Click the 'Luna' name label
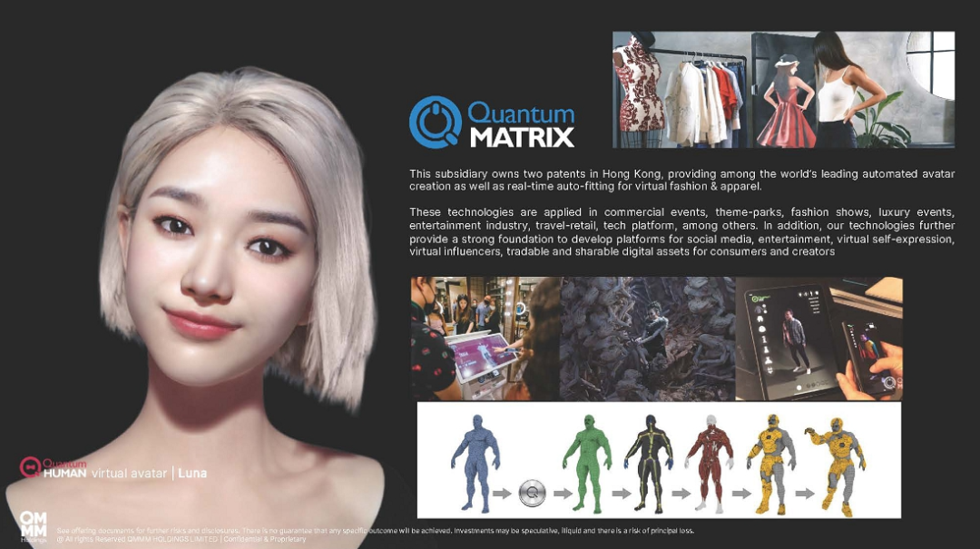 [x=192, y=474]
